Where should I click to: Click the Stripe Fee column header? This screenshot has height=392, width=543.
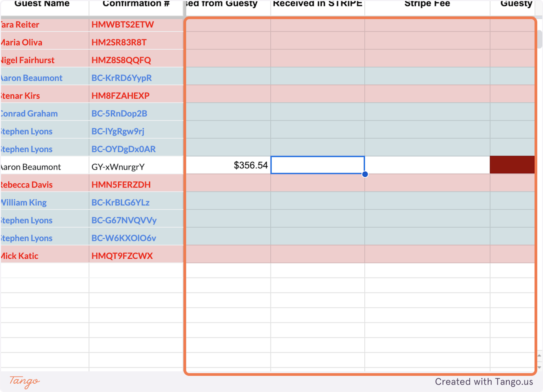pos(427,5)
